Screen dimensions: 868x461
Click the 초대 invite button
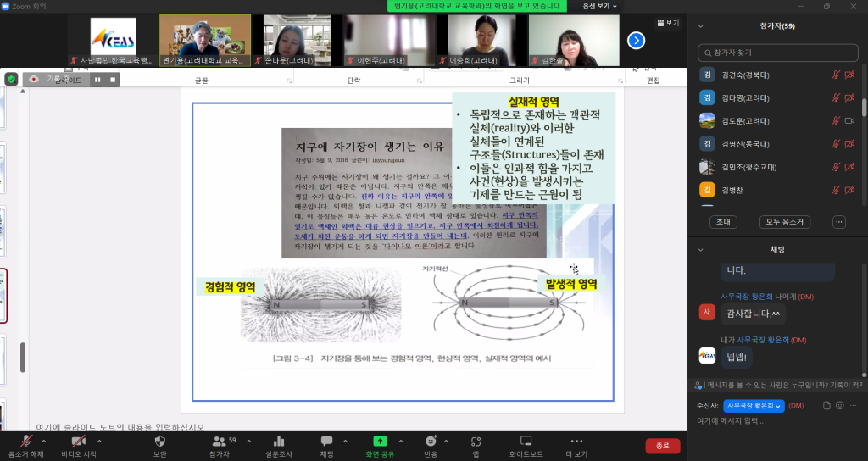[x=723, y=222]
